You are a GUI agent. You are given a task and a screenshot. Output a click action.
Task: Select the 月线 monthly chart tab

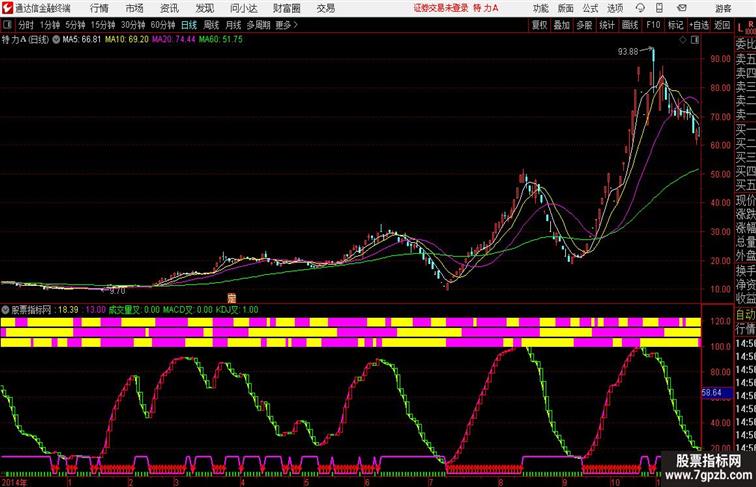pos(233,25)
